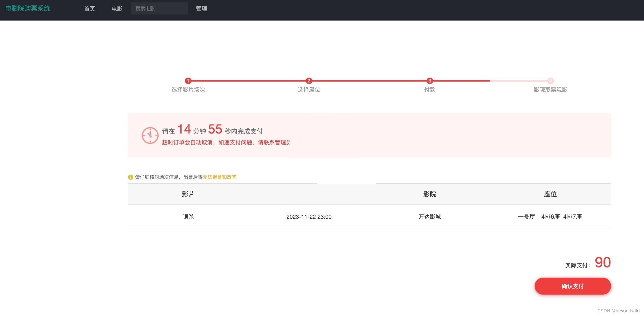Image resolution: width=644 pixels, height=316 pixels.
Task: Click step 4 circle 影院取票观影
Action: (550, 81)
